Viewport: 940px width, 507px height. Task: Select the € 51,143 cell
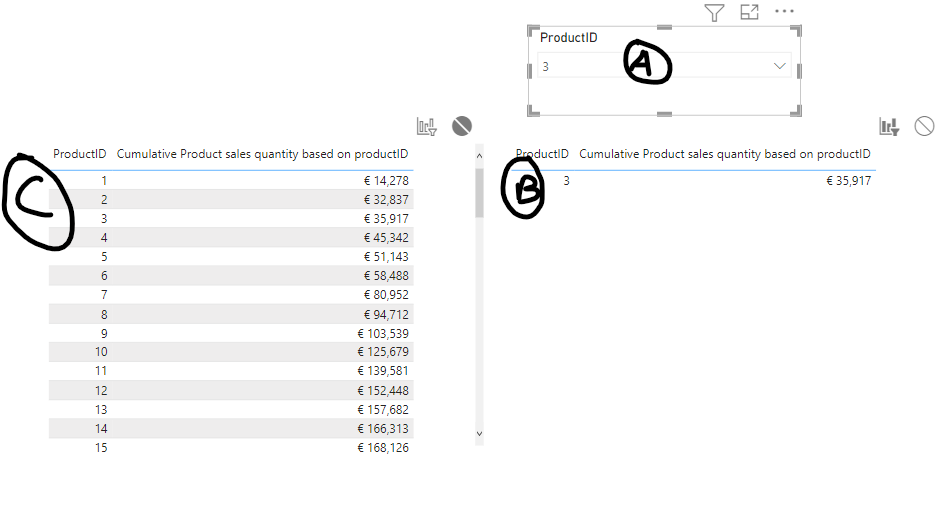click(x=386, y=256)
